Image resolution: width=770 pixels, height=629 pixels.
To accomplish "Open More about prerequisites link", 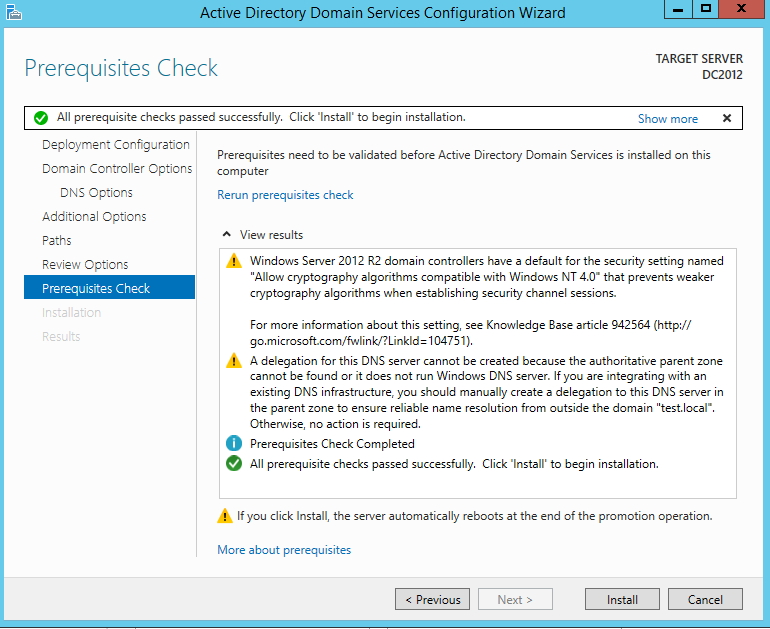I will (284, 549).
